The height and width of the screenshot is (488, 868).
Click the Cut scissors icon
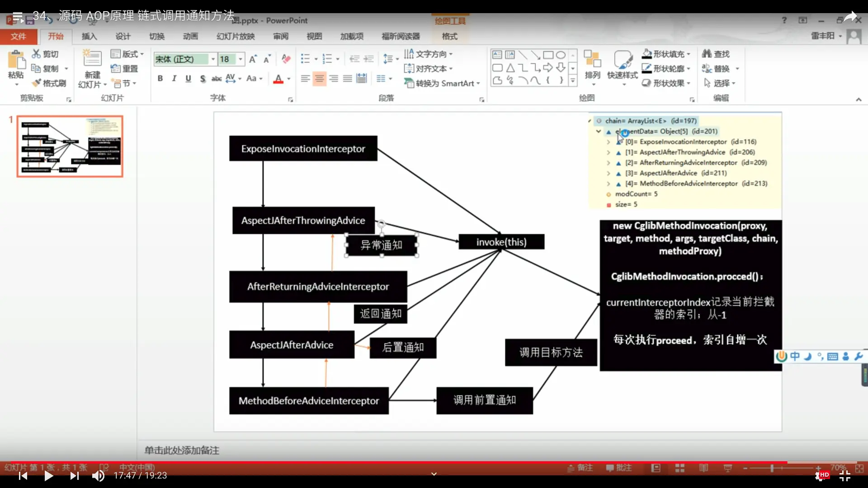36,54
